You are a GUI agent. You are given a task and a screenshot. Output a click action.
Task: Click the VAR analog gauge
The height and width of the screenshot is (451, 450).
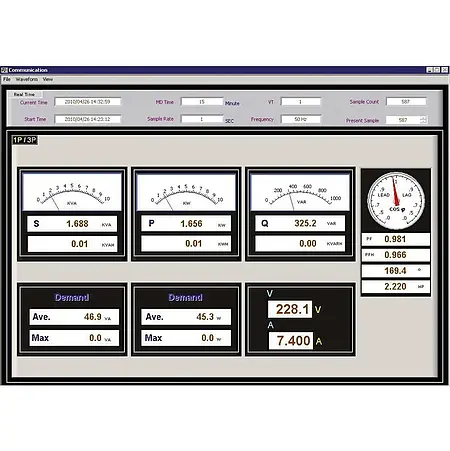300,192
